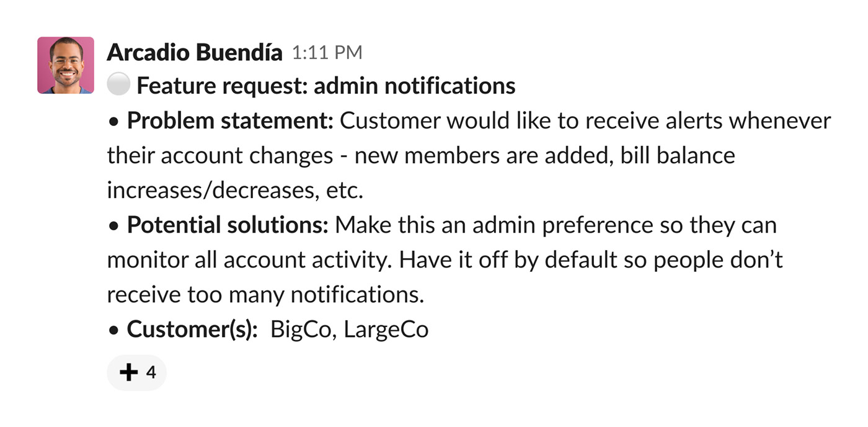This screenshot has width=868, height=427.
Task: Click the bullet before Customer(s)
Action: click(x=113, y=331)
